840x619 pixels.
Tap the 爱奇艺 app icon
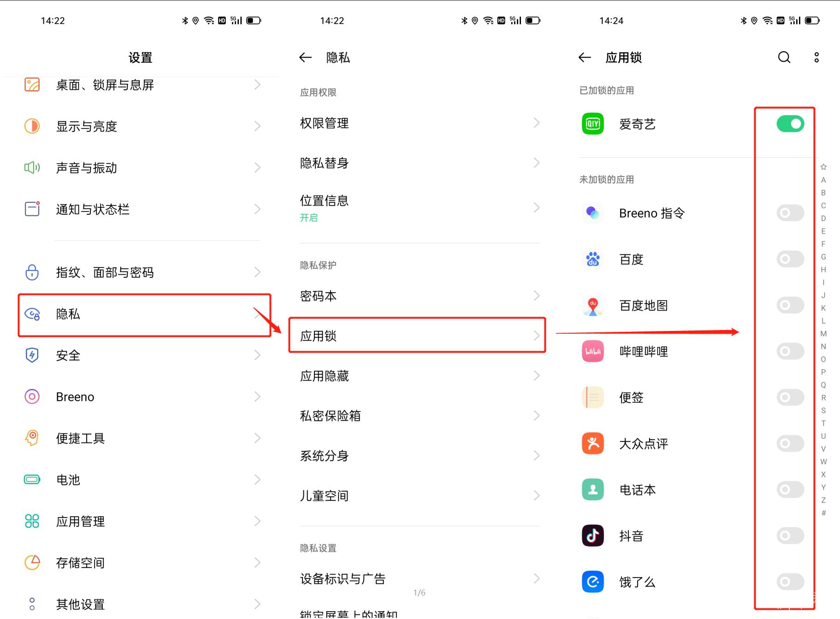tap(593, 124)
